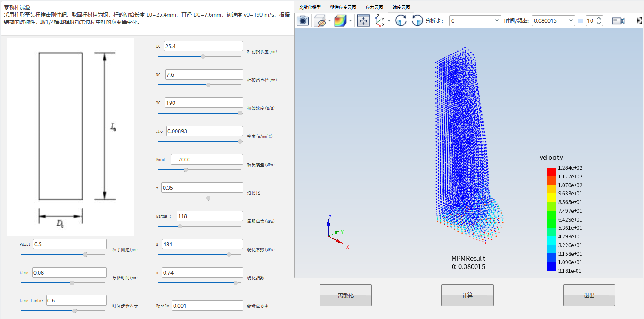Click the model visibility cube icon

click(x=320, y=20)
